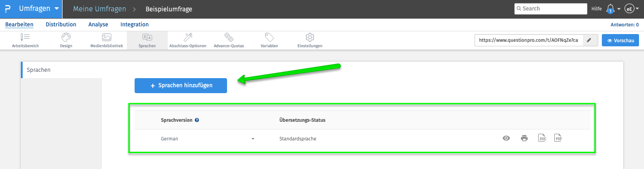The image size is (644, 169).
Task: Open the Medienbibliothek media library
Action: [107, 40]
